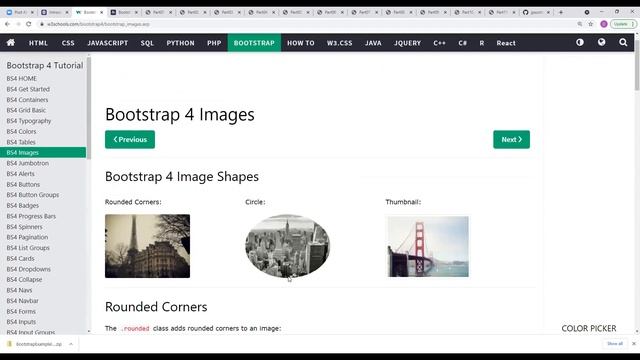Screen dimensions: 640x360
Task: Open BS4 Grid Basic link
Action: (26, 110)
